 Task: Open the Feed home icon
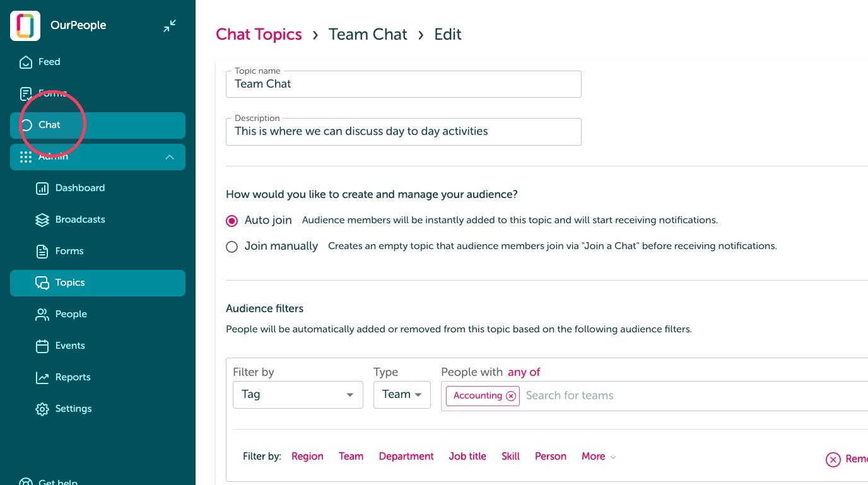26,62
